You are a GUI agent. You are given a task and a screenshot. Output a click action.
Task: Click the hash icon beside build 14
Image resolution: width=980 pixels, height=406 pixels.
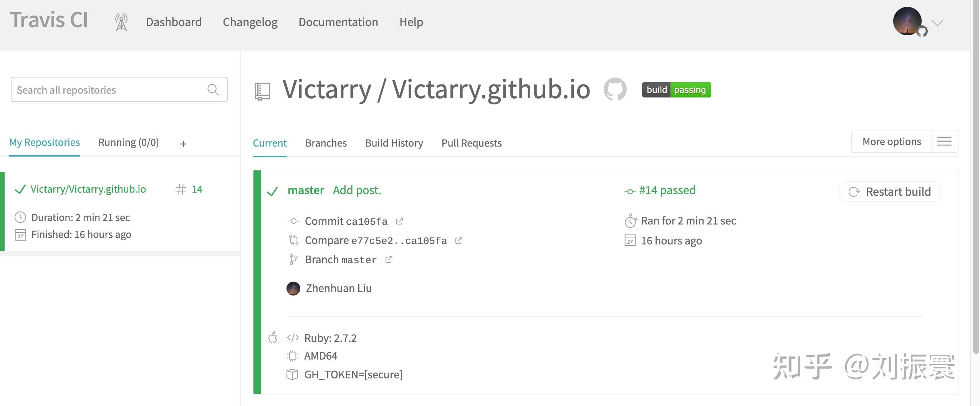[181, 189]
